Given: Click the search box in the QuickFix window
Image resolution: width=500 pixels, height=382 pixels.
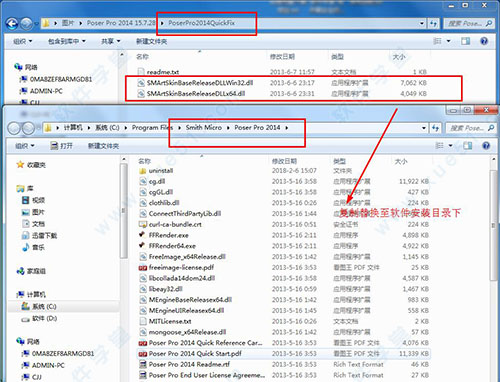Looking at the screenshot, I should point(469,23).
